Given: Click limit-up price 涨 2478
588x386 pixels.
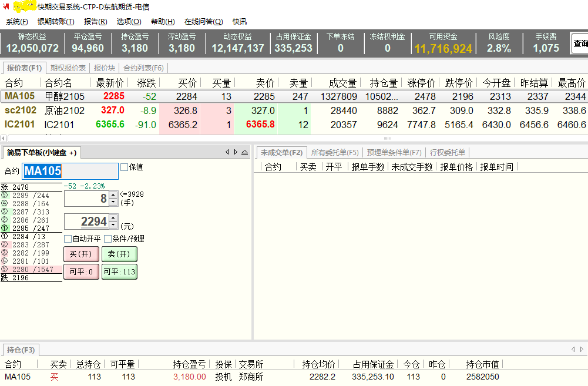Looking at the screenshot, I should (31, 187).
